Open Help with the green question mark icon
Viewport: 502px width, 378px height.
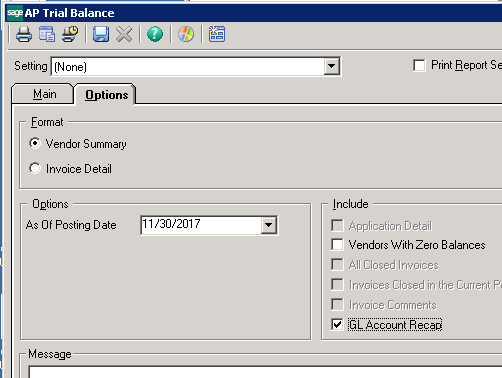coord(155,34)
